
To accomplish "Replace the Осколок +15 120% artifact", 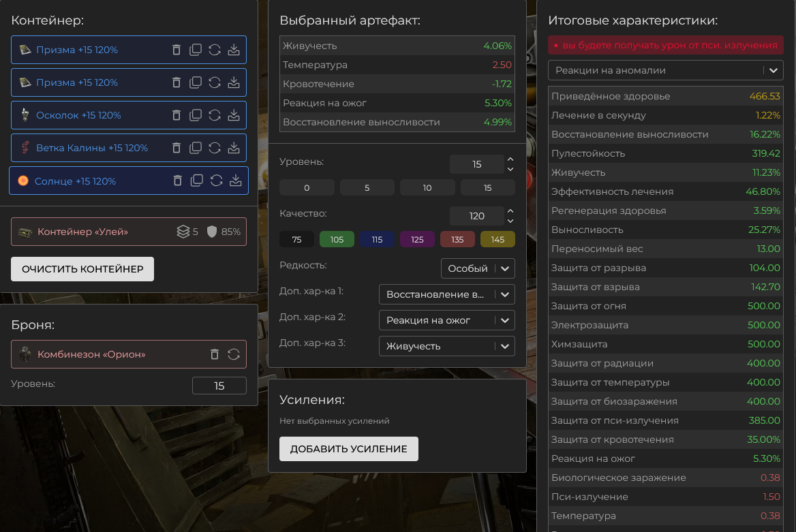I will tap(215, 115).
